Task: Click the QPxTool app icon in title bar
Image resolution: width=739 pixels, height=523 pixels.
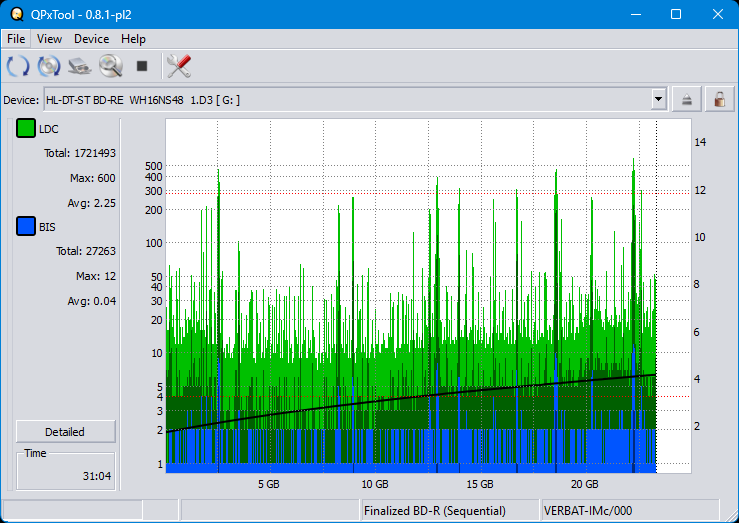Action: point(16,14)
